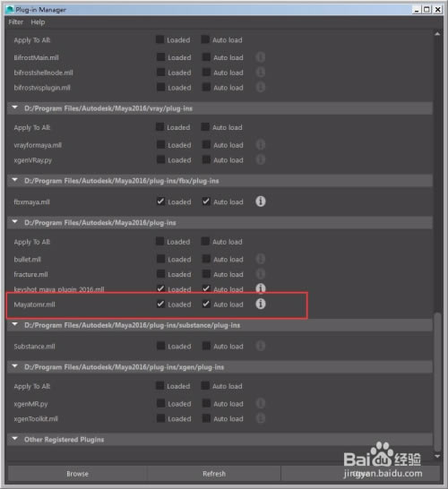The height and width of the screenshot is (489, 448).
Task: Uncheck Loaded for keyshot_maya_plugin_2016.mll
Action: point(160,288)
